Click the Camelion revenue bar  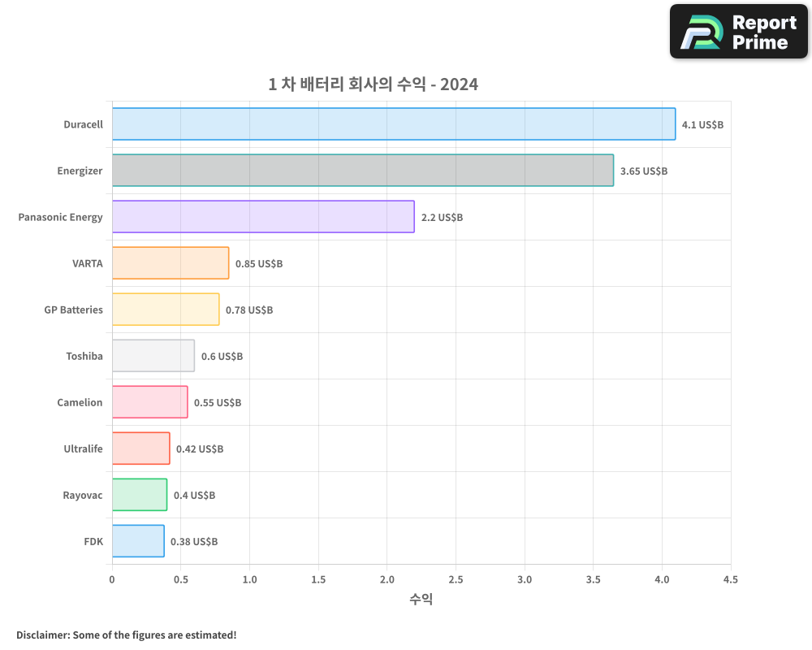tap(149, 402)
